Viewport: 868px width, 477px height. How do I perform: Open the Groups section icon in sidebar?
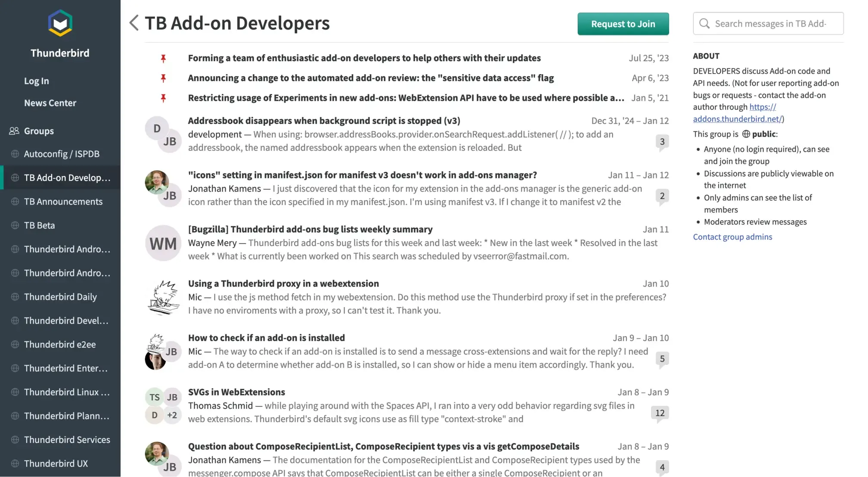click(13, 131)
